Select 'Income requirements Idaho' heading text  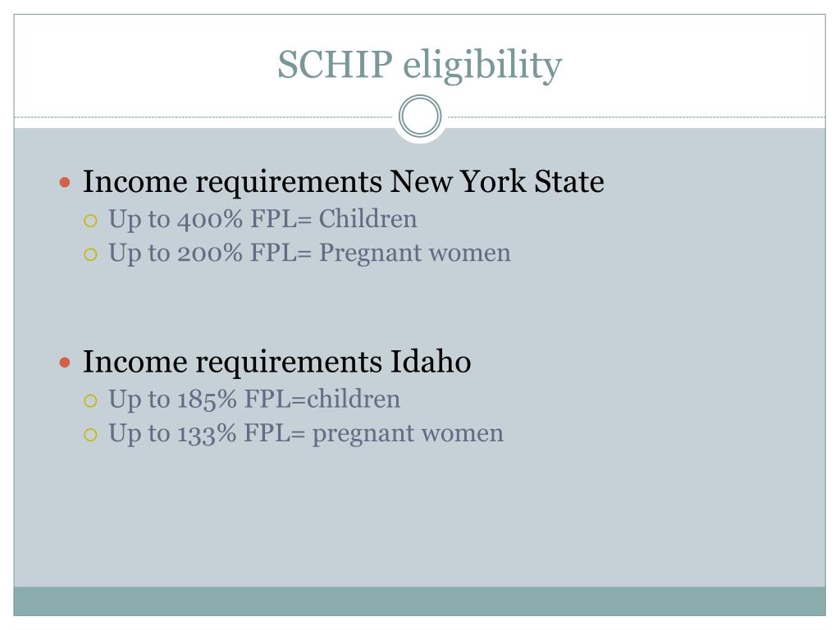click(277, 362)
